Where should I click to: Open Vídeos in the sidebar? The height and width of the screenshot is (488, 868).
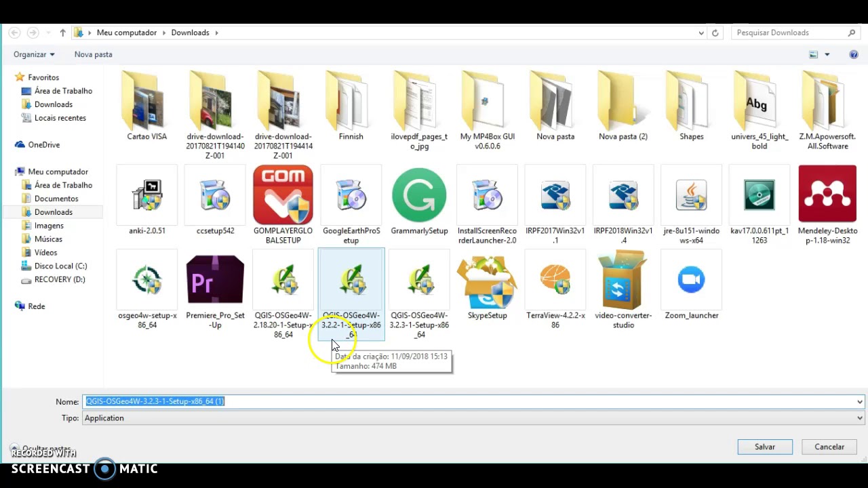point(46,252)
